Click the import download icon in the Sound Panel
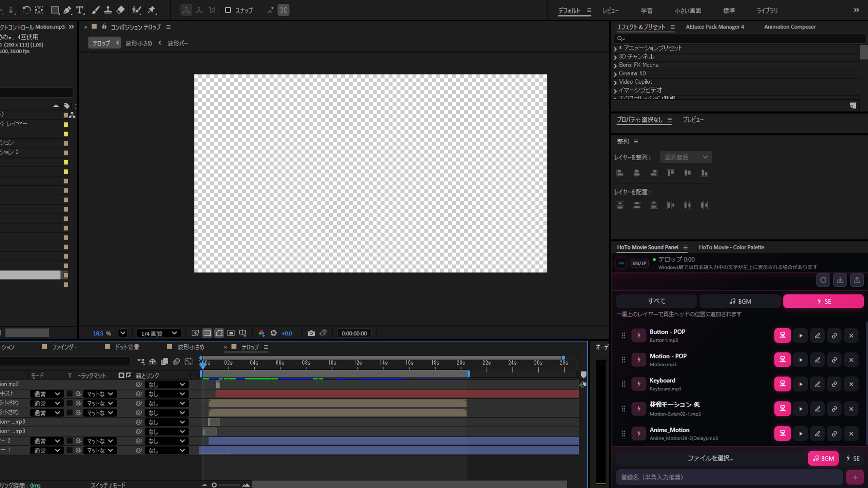The height and width of the screenshot is (488, 868). pos(840,280)
